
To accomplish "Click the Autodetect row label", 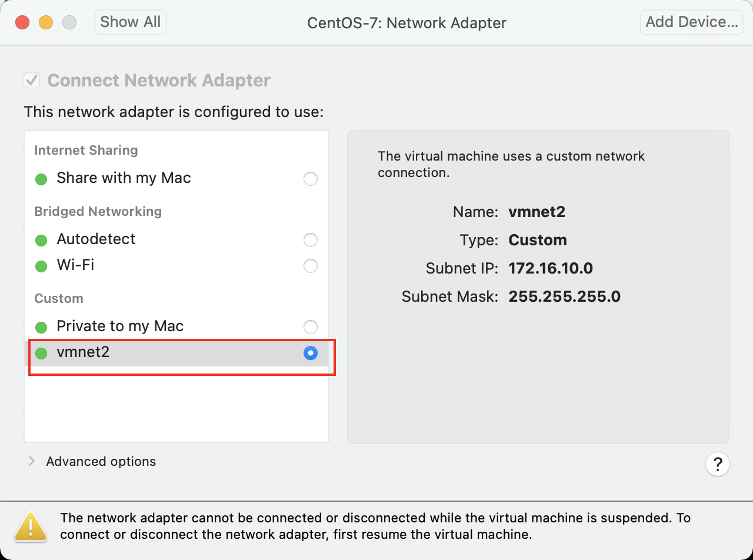I will [x=96, y=239].
